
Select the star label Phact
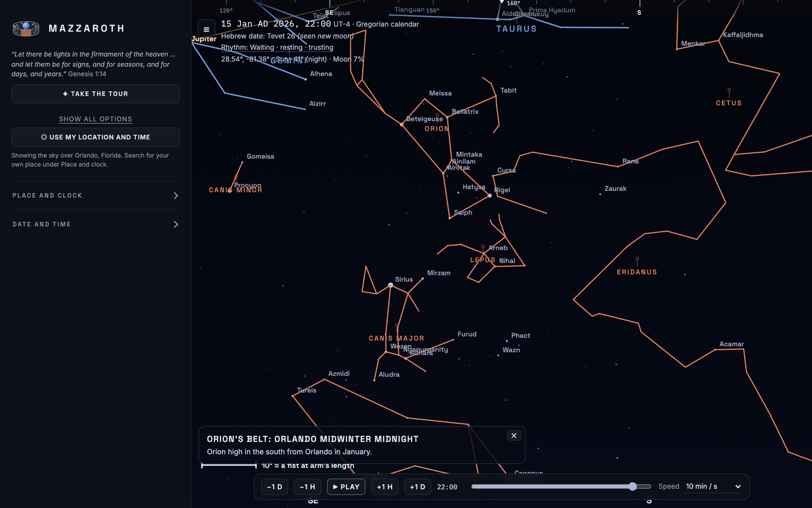521,335
